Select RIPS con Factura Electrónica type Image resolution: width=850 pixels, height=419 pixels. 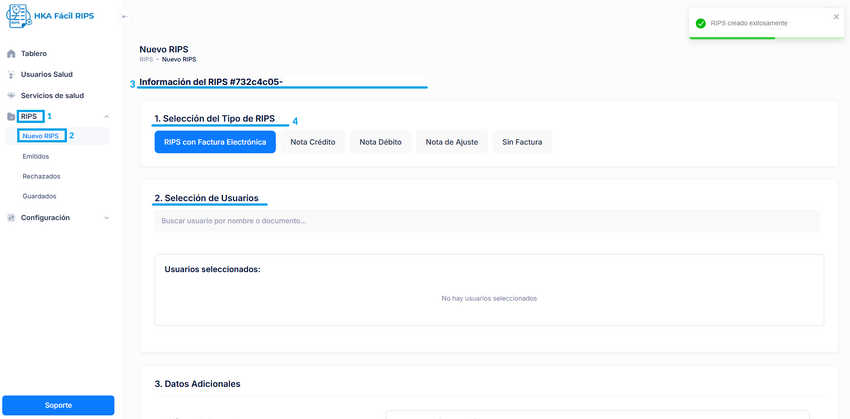[x=215, y=142]
